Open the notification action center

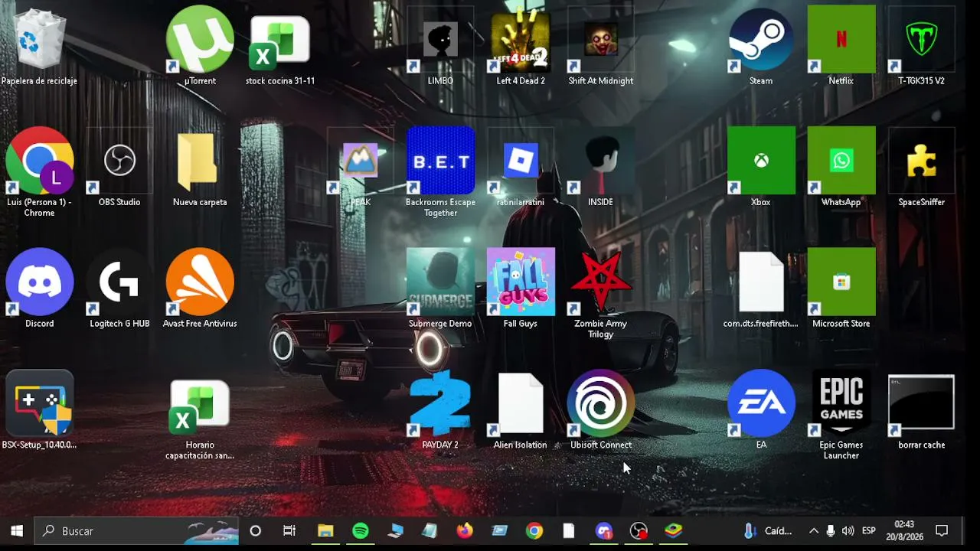click(x=942, y=531)
